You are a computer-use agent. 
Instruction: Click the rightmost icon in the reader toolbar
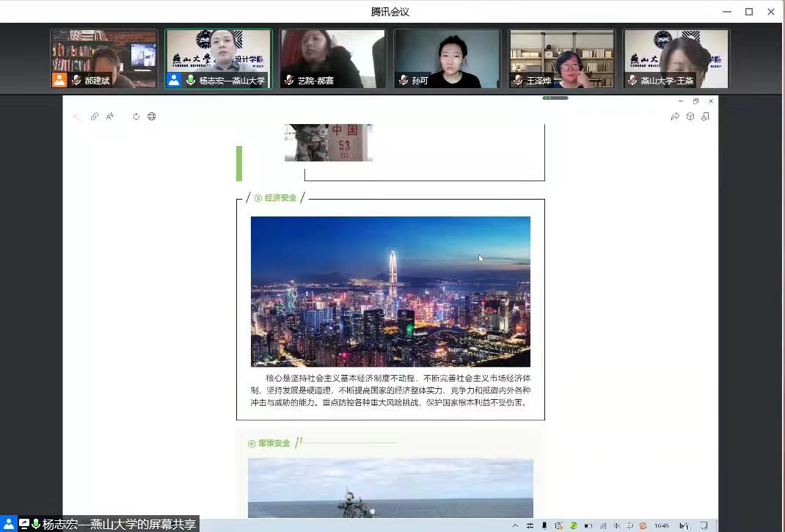pos(705,116)
